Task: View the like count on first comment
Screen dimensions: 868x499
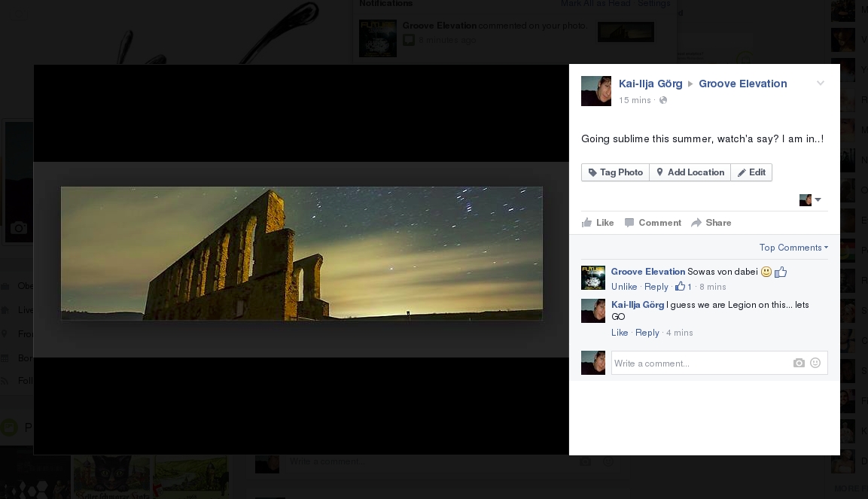Action: point(684,287)
